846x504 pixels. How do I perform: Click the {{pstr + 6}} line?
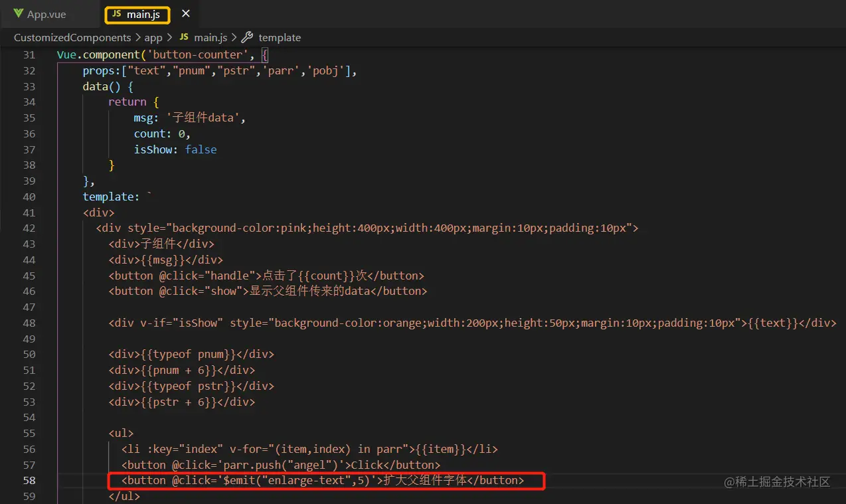(182, 401)
